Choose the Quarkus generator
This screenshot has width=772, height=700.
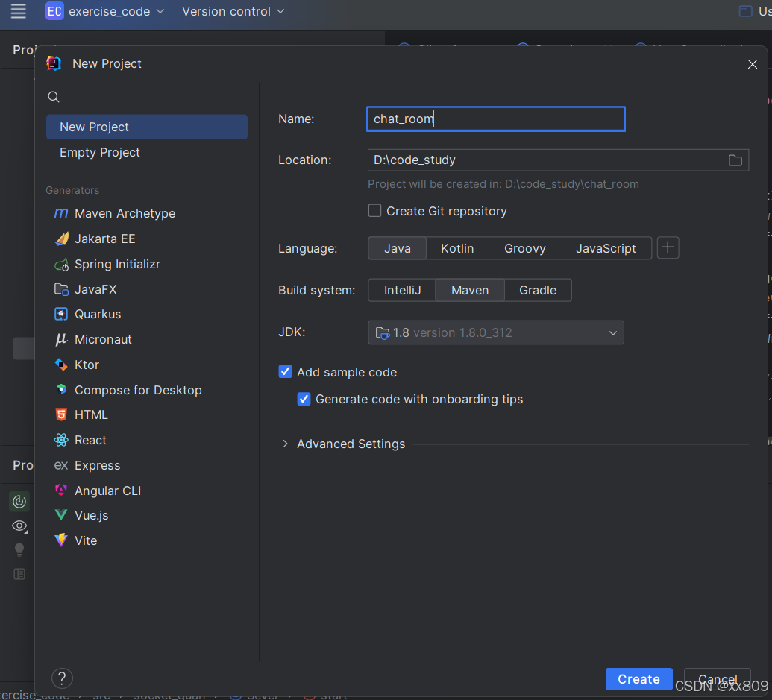87,315
